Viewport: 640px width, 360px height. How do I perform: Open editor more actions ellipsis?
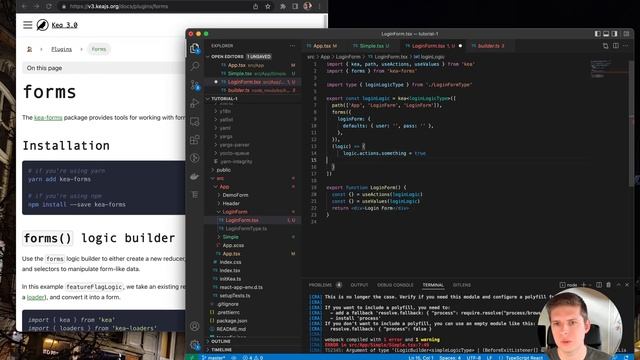point(625,46)
